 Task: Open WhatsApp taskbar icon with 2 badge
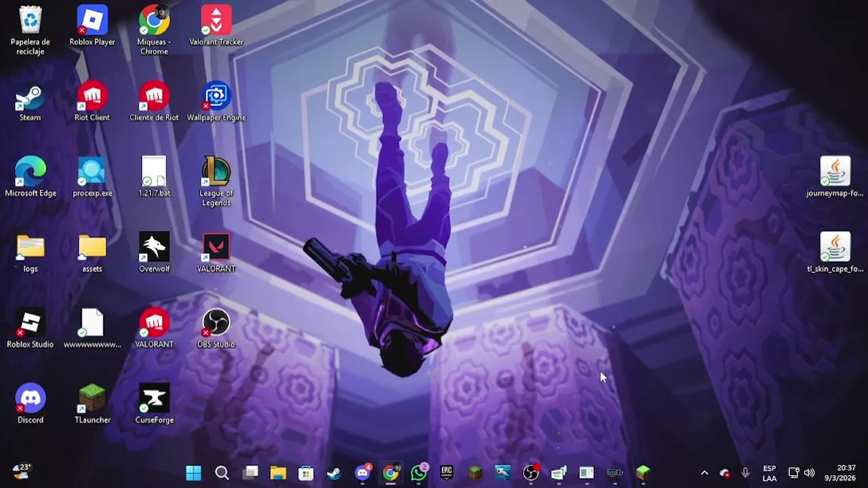419,472
